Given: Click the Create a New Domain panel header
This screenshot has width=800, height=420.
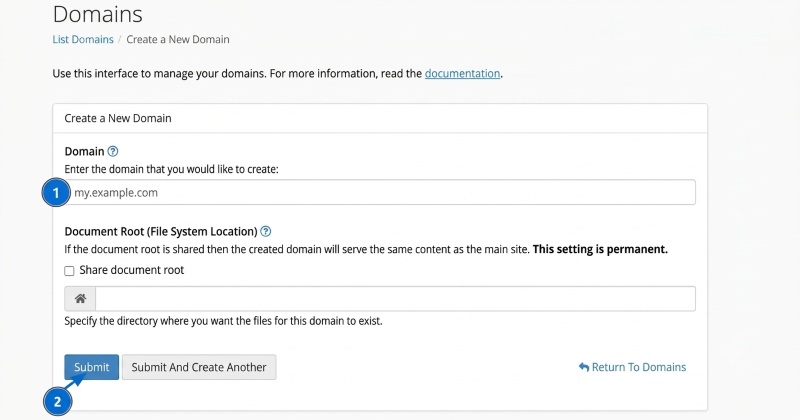Looking at the screenshot, I should tap(380, 118).
